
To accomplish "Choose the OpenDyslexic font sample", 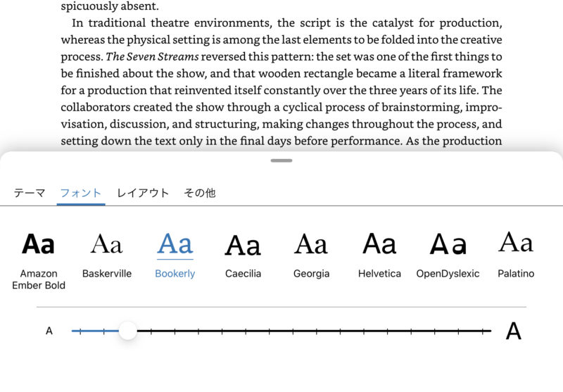I will pyautogui.click(x=448, y=255).
